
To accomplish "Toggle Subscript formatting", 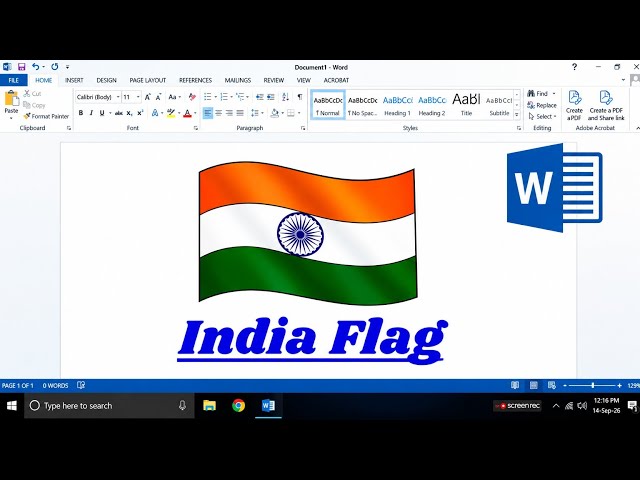I will [x=129, y=113].
